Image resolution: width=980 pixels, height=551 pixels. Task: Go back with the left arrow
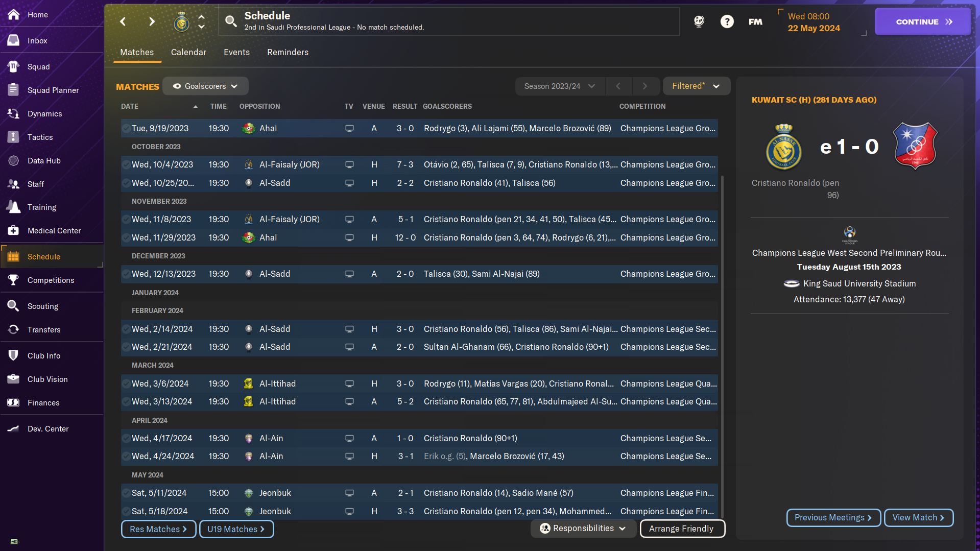click(x=123, y=21)
